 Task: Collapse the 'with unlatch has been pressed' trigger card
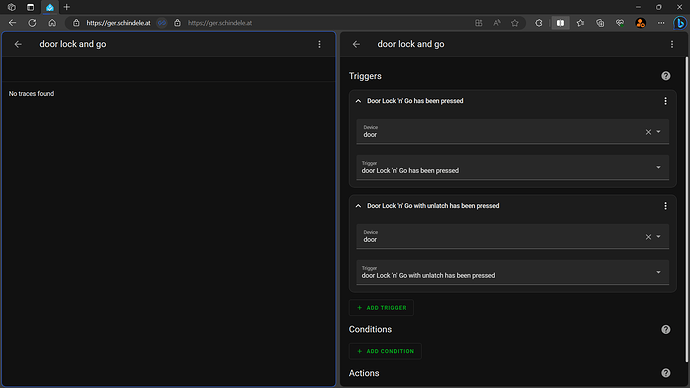pos(358,206)
